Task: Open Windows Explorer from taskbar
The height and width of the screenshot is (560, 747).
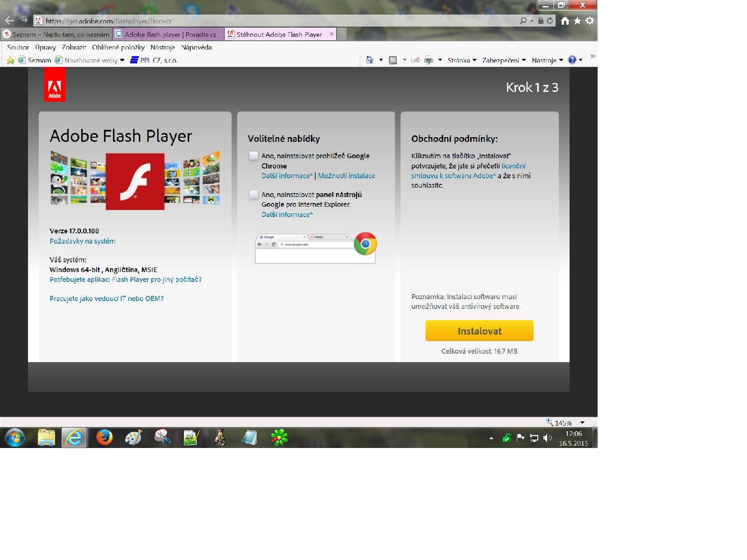Action: pyautogui.click(x=46, y=438)
